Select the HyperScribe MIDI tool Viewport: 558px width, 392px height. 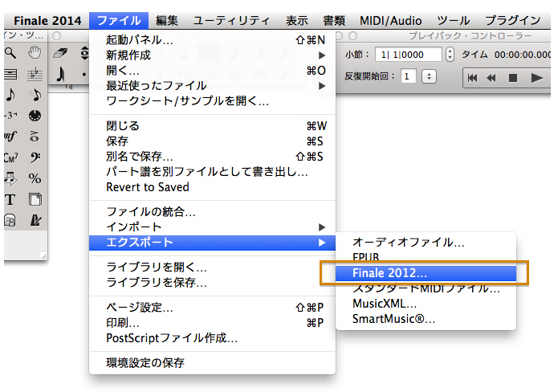click(35, 116)
